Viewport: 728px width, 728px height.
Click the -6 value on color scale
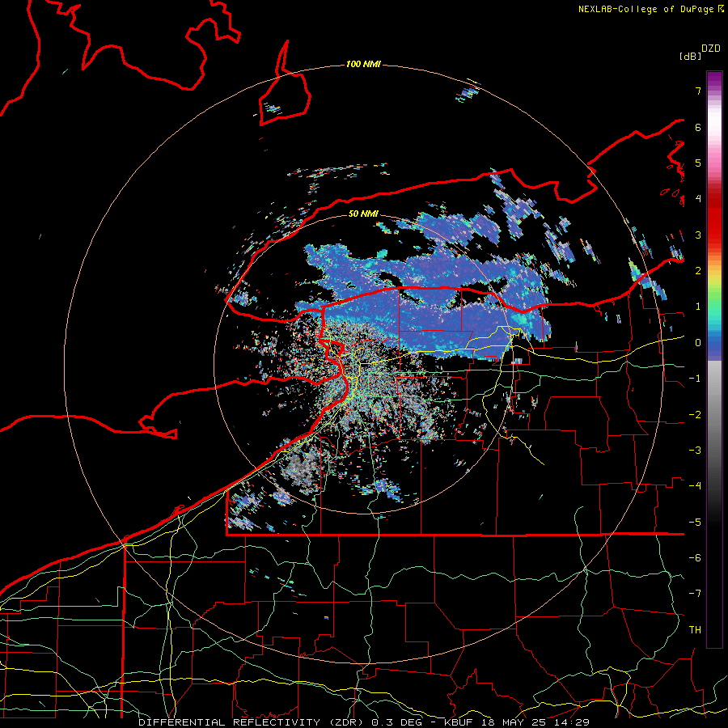(695, 558)
